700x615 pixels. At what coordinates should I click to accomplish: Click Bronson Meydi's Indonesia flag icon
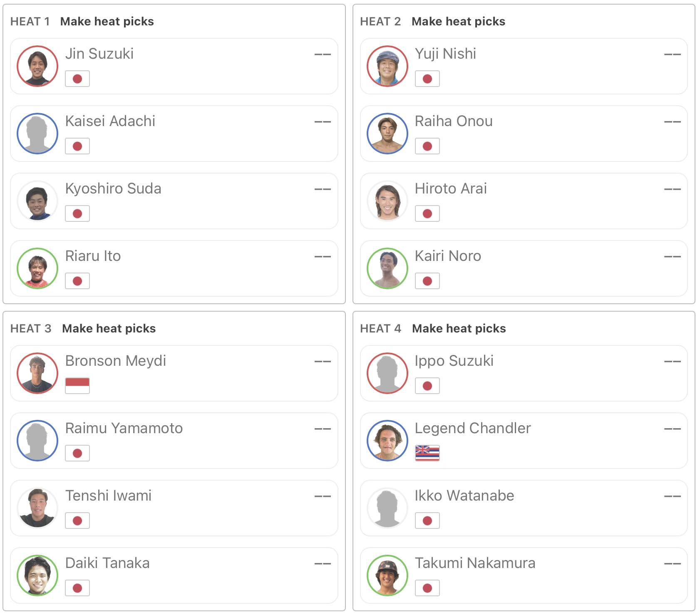(77, 386)
